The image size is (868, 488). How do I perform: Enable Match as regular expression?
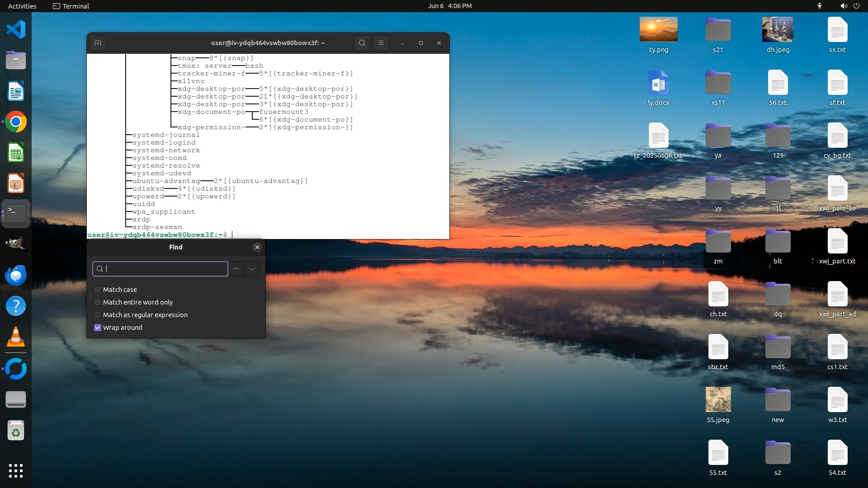(x=98, y=315)
